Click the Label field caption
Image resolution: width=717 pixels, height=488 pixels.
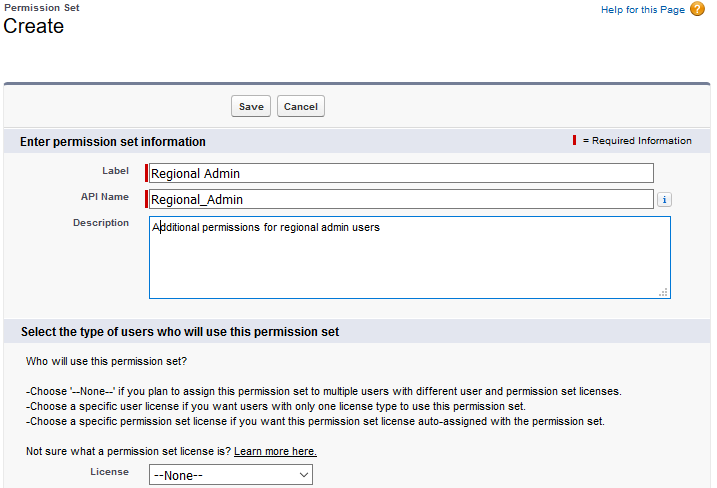point(115,171)
